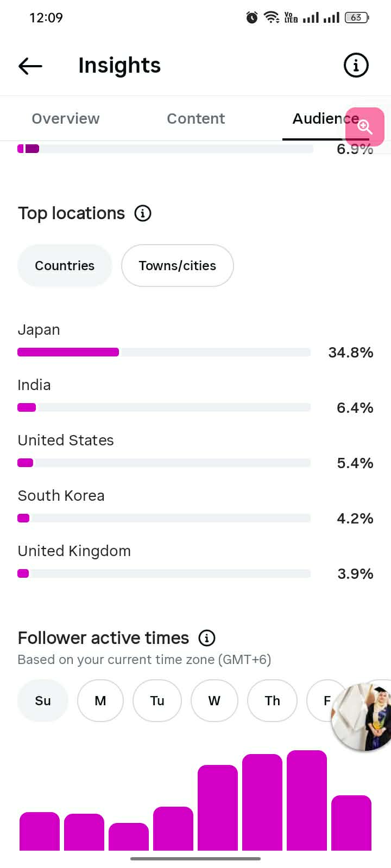Image resolution: width=391 pixels, height=868 pixels.
Task: Tap the alarm icon in the status bar
Action: (252, 17)
